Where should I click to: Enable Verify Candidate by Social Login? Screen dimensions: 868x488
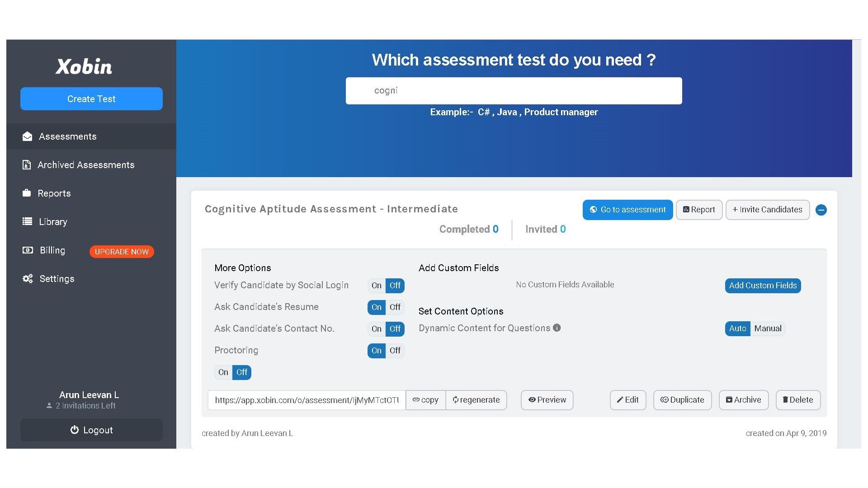[376, 286]
